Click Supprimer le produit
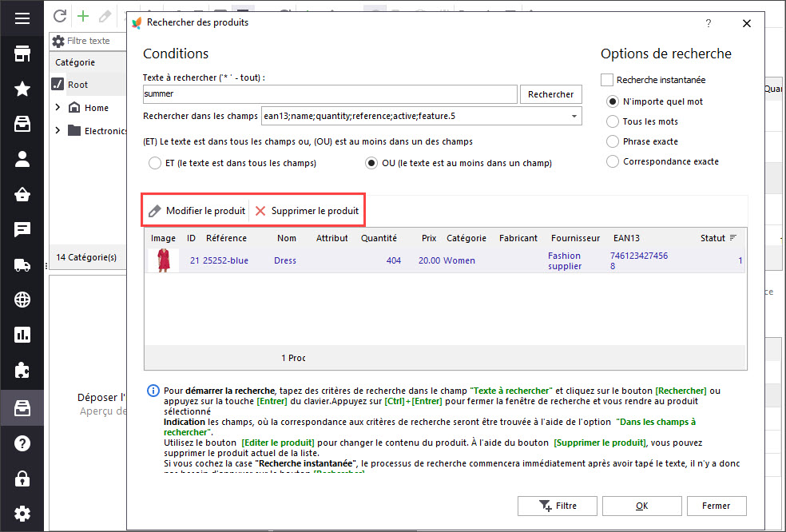The image size is (786, 532). click(307, 211)
